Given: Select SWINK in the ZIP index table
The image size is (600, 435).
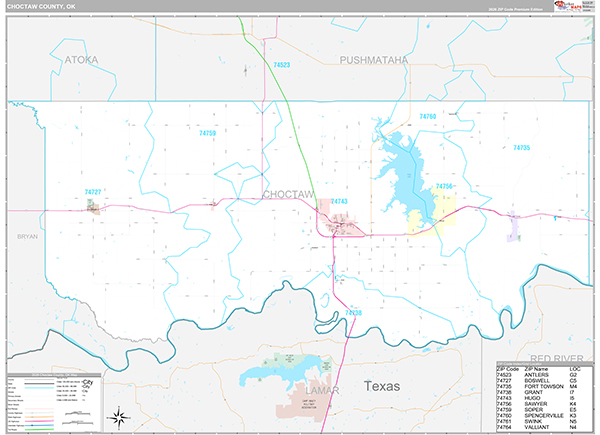Looking at the screenshot, I should click(x=533, y=421).
